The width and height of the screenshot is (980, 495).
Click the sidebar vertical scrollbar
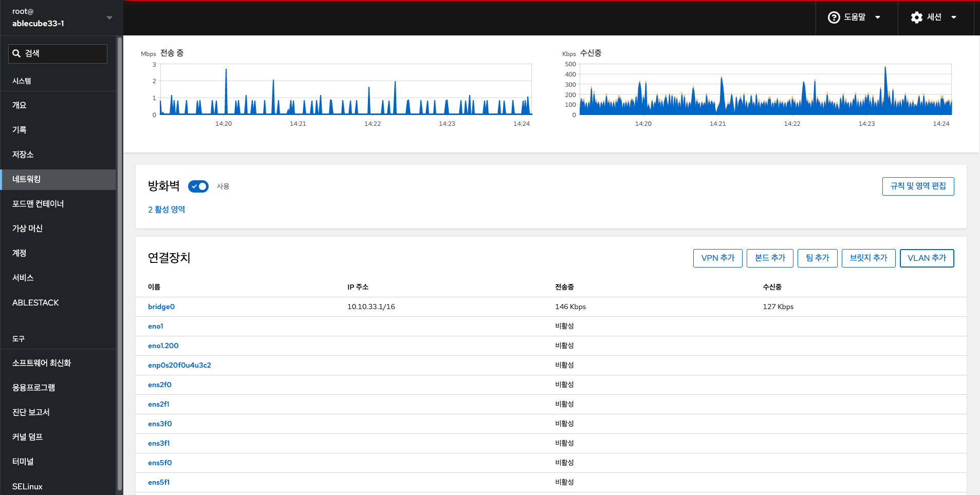coord(120,257)
